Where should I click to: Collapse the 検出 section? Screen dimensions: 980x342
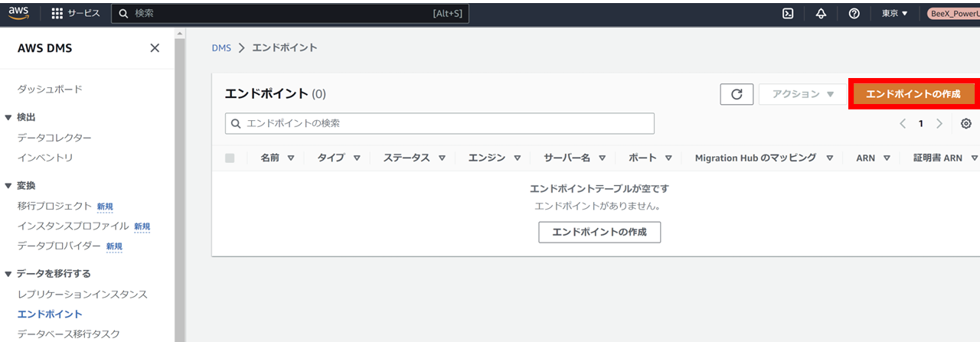pos(8,117)
